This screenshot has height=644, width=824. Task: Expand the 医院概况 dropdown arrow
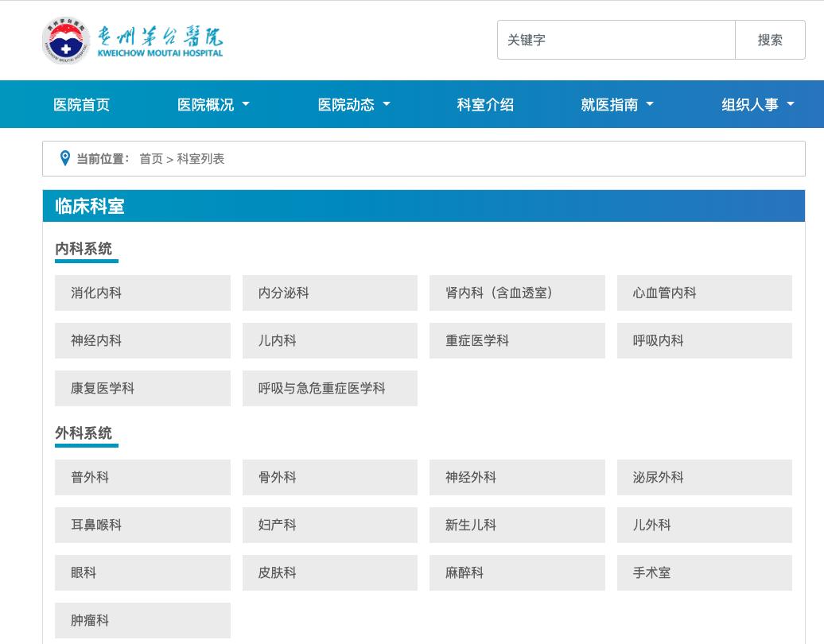point(246,104)
